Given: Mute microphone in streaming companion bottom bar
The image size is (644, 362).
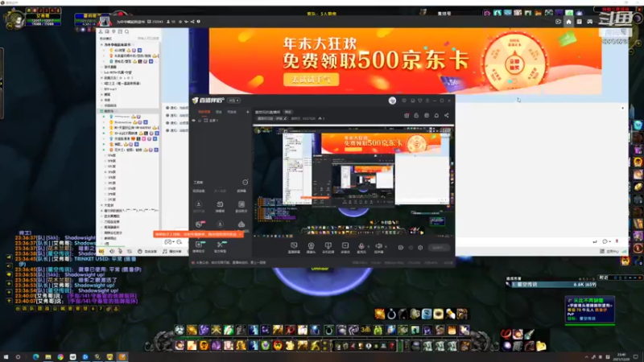Looking at the screenshot, I should tap(361, 246).
